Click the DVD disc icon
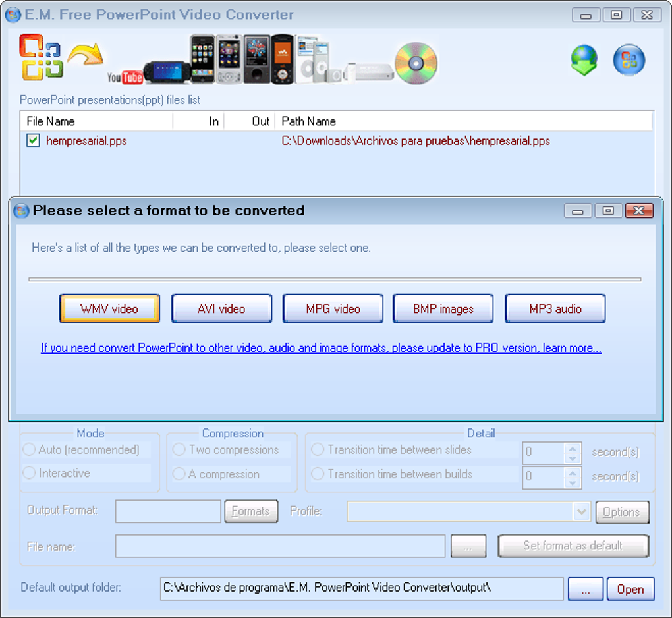Viewport: 672px width, 618px height. (416, 63)
